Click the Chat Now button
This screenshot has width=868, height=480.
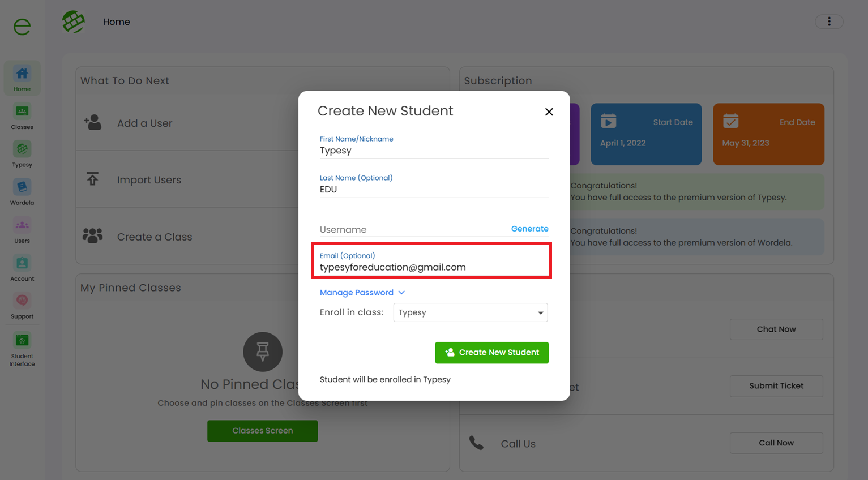click(x=776, y=329)
